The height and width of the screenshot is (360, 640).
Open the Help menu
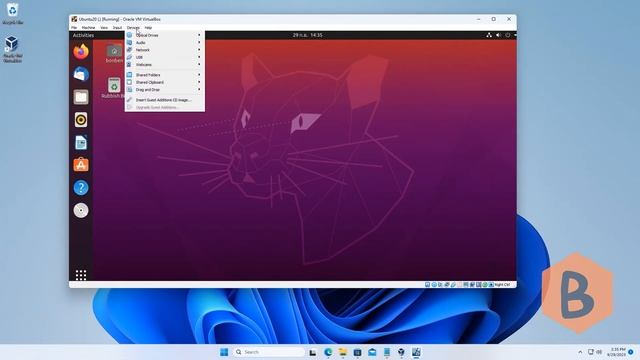tap(148, 28)
